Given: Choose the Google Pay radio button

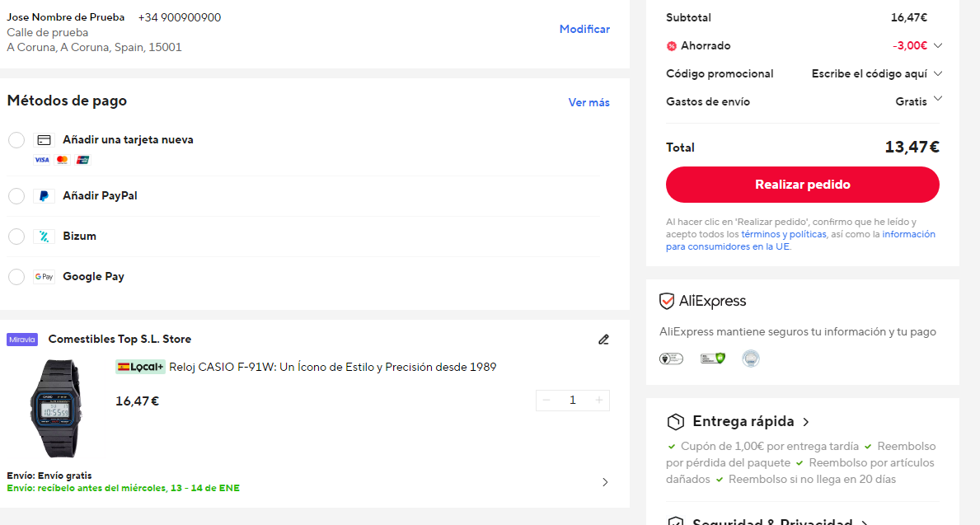Looking at the screenshot, I should (x=16, y=277).
